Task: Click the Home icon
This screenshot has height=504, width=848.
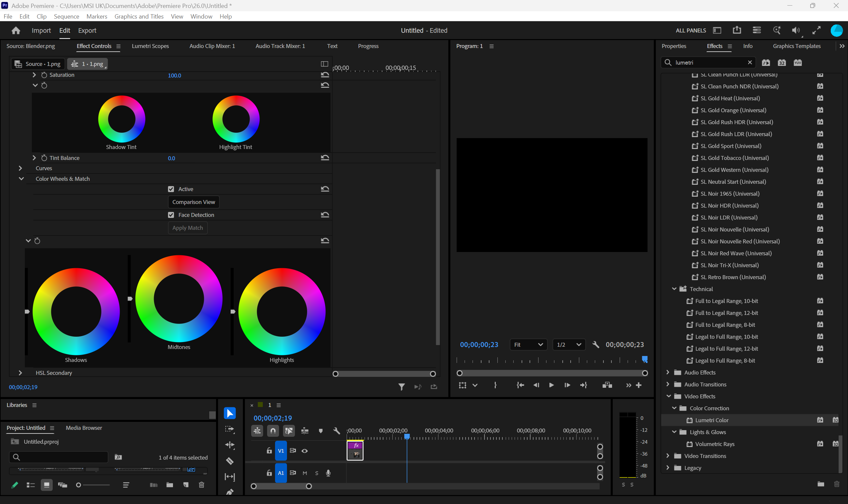Action: coord(16,30)
